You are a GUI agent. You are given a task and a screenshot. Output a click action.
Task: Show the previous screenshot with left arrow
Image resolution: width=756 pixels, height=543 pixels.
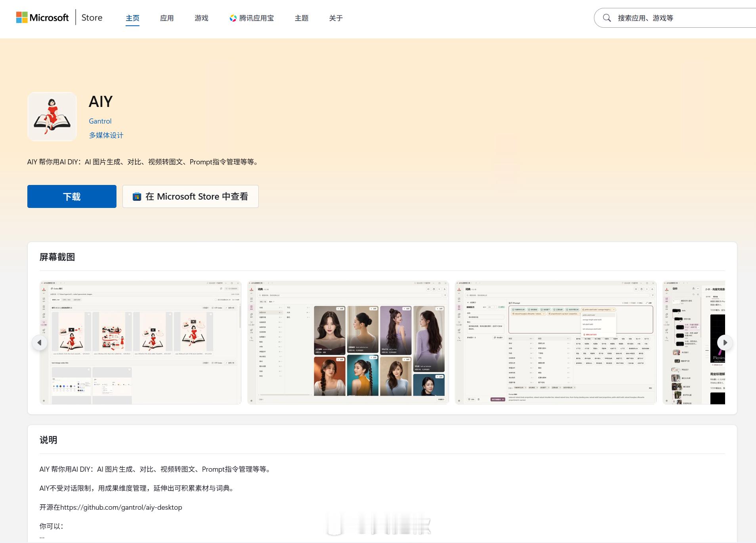(x=40, y=343)
